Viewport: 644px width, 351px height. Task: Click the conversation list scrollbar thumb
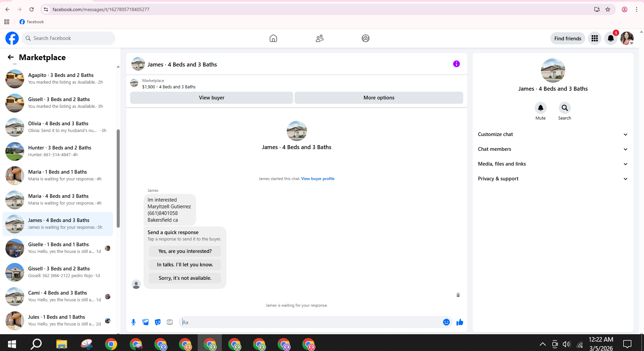[118, 178]
